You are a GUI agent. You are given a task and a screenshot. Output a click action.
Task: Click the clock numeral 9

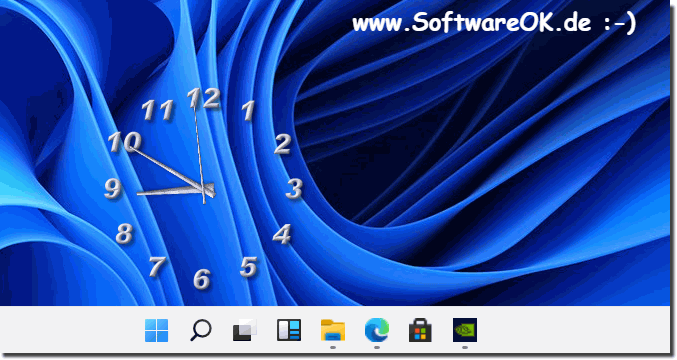click(x=113, y=189)
